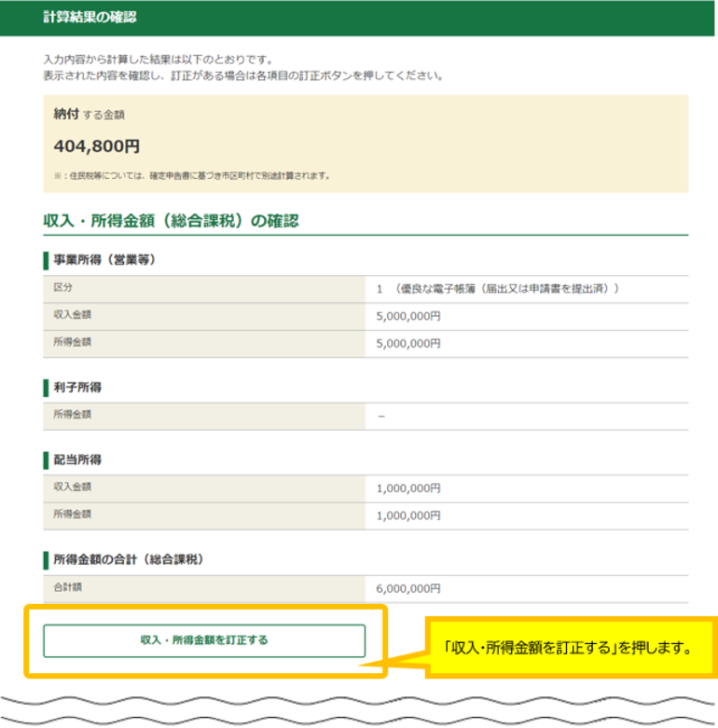
Task: Click the 収入・所得金額（総合課税）の確認 heading
Action: coord(171,221)
